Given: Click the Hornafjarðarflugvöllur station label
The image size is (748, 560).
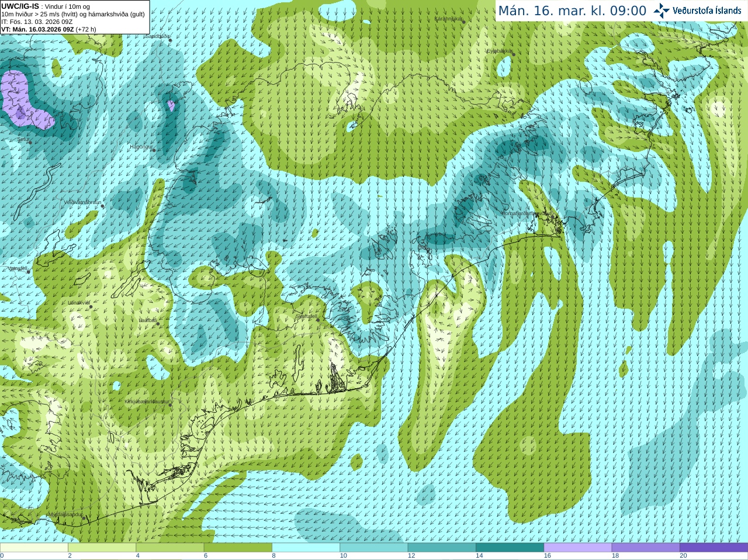Looking at the screenshot, I should click(x=526, y=213).
